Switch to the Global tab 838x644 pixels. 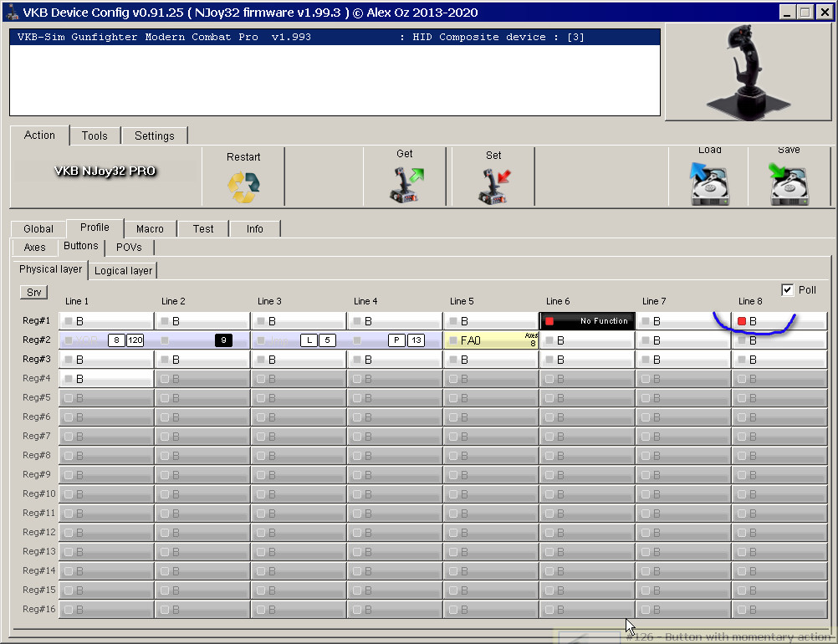coord(38,228)
